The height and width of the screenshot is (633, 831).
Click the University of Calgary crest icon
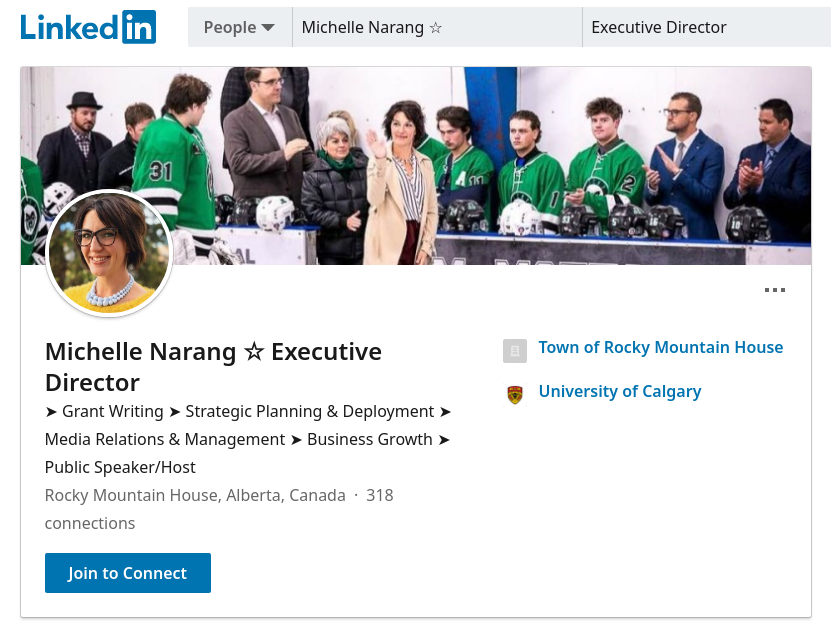515,394
